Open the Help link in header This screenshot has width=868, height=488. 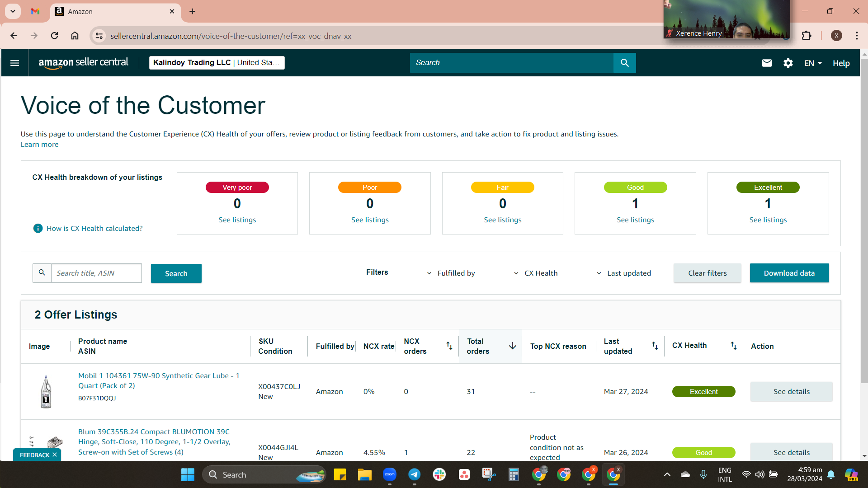coord(841,63)
